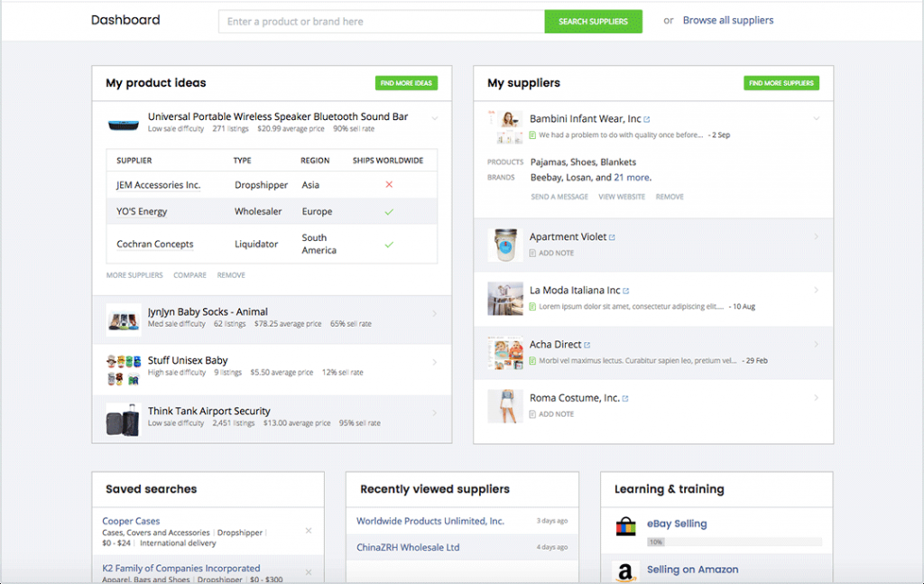Click the Type column header

coord(242,161)
